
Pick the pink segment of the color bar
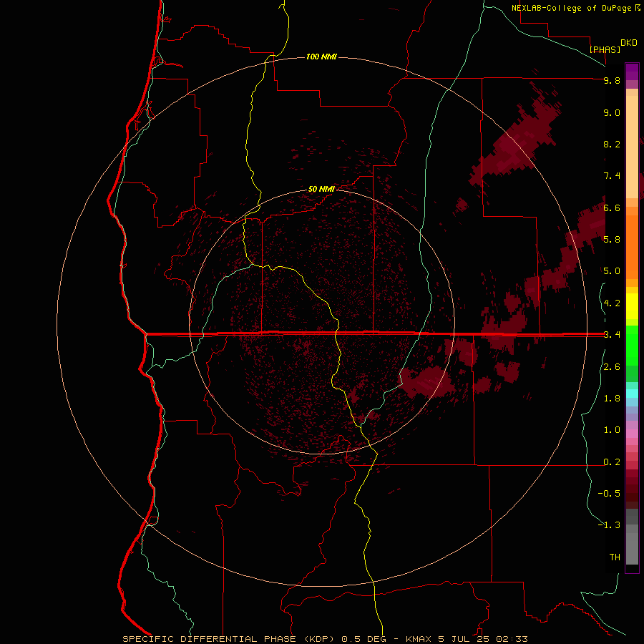point(632,434)
